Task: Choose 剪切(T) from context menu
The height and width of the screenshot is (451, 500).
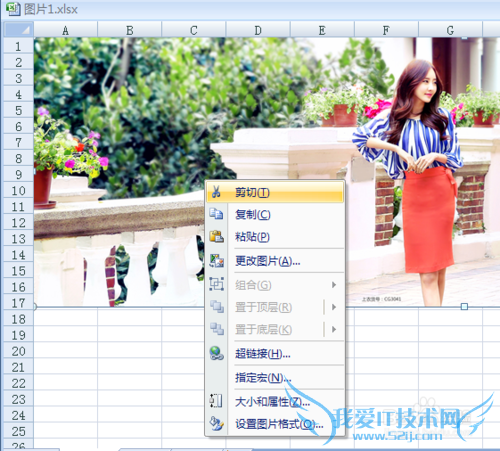Action: tap(275, 192)
